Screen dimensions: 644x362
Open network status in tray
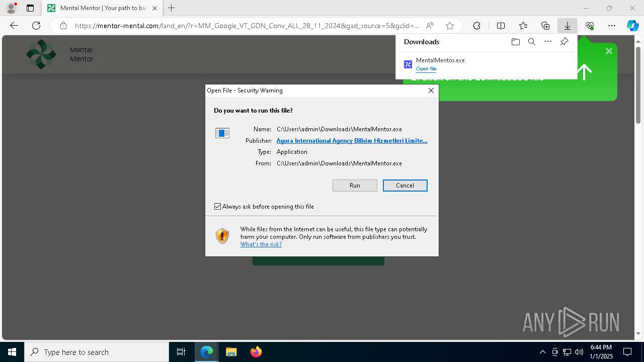point(567,352)
